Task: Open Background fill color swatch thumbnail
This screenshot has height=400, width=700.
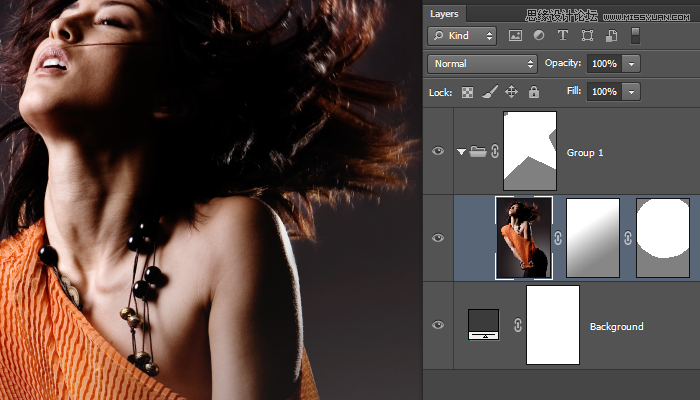Action: click(483, 325)
